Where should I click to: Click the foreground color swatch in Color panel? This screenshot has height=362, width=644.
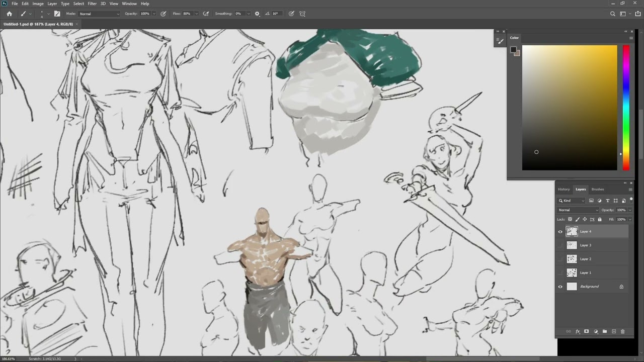pyautogui.click(x=514, y=50)
